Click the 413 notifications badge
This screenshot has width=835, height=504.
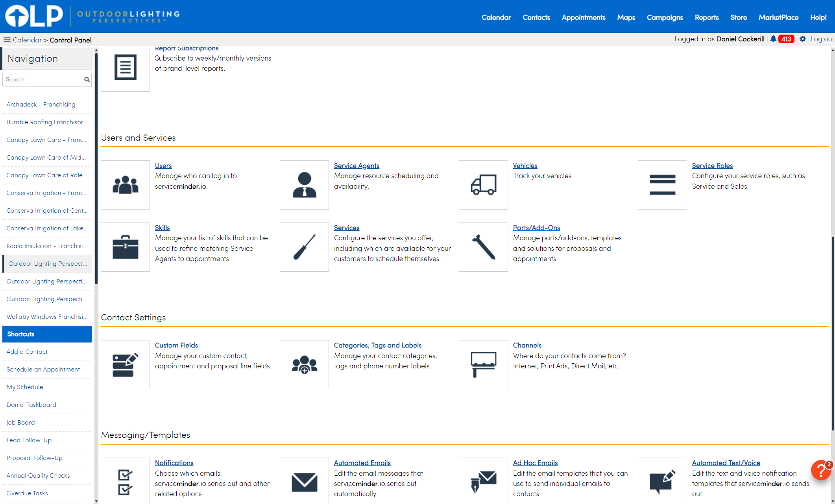coord(786,39)
